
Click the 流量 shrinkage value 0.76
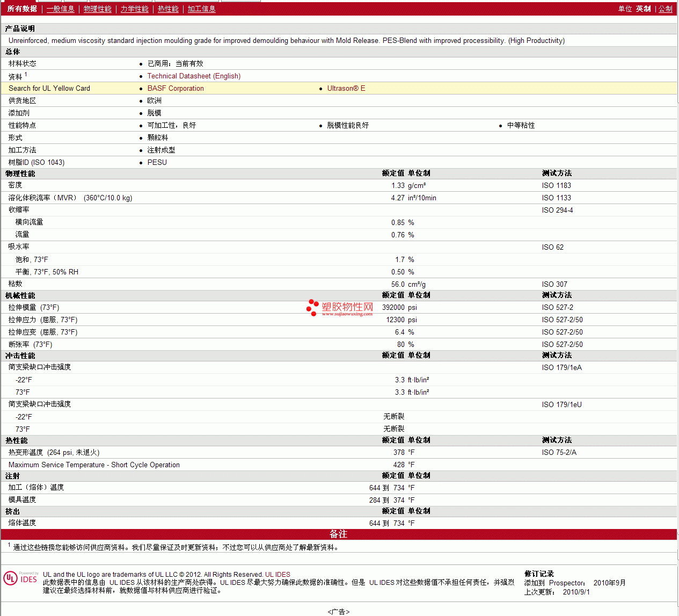(x=398, y=235)
